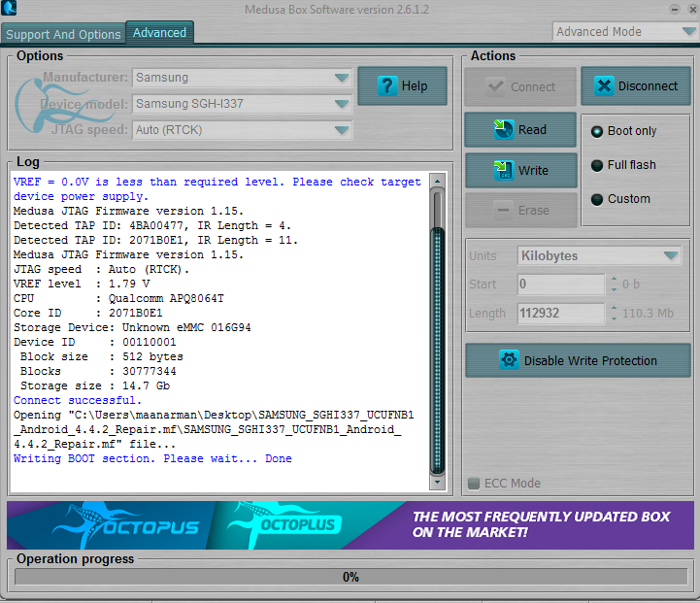The width and height of the screenshot is (700, 603).
Task: Click the gear icon on Disable Write Protection
Action: tap(509, 359)
